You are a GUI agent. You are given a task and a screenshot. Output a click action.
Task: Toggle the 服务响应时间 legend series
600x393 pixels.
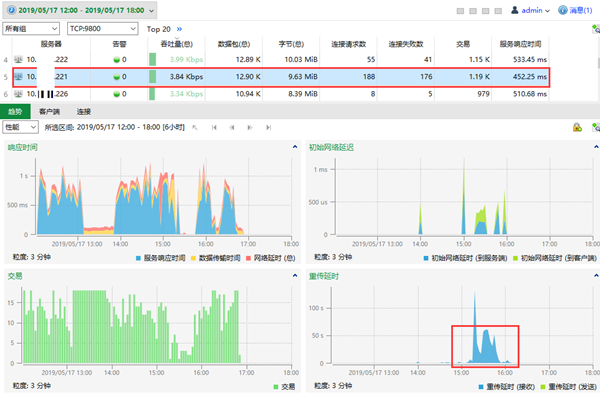(161, 258)
